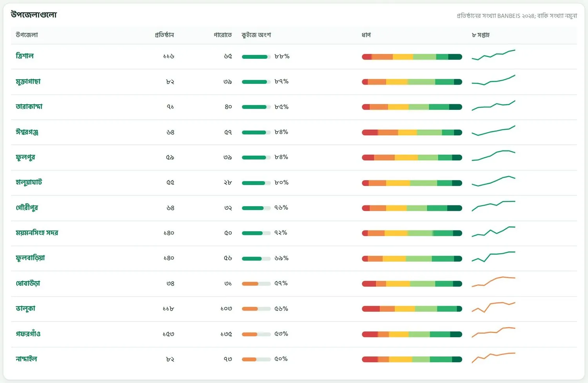The height and width of the screenshot is (383, 588).
Task: Click the 8-week sparkline for ফুলবাড়িয়া
Action: 494,257
